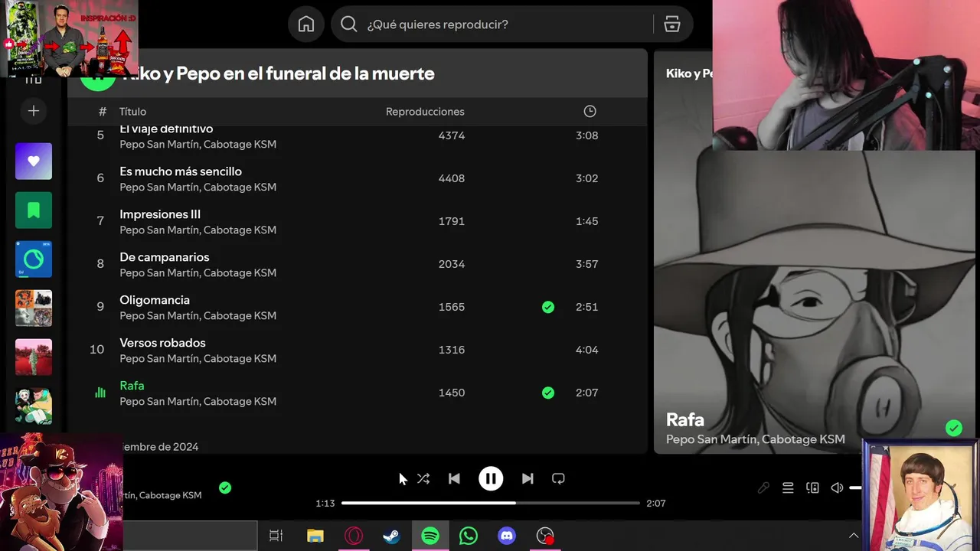Open Liked Songs heart playlist

(x=34, y=161)
